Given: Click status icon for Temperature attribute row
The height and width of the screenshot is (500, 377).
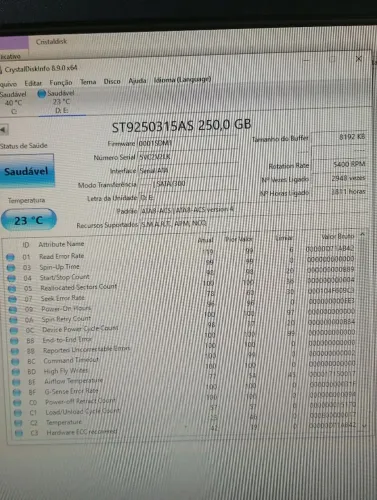Looking at the screenshot, I should pos(18,423).
